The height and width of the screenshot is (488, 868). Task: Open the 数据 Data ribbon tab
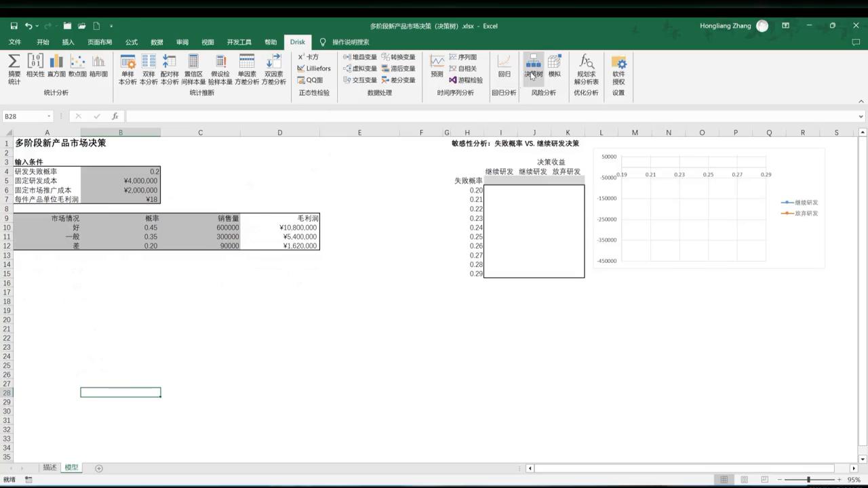click(x=157, y=42)
